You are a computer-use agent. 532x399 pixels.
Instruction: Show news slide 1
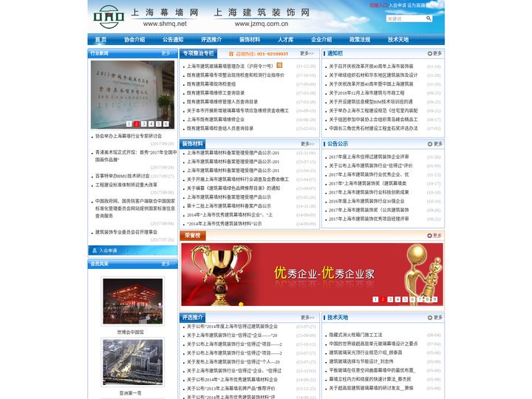[129, 124]
